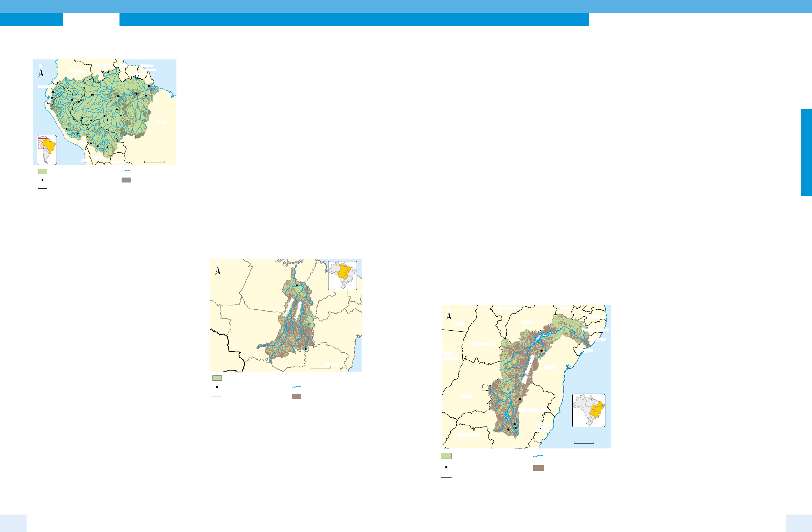The image size is (812, 532).
Task: Click South America inset on the Amazon map
Action: [47, 150]
